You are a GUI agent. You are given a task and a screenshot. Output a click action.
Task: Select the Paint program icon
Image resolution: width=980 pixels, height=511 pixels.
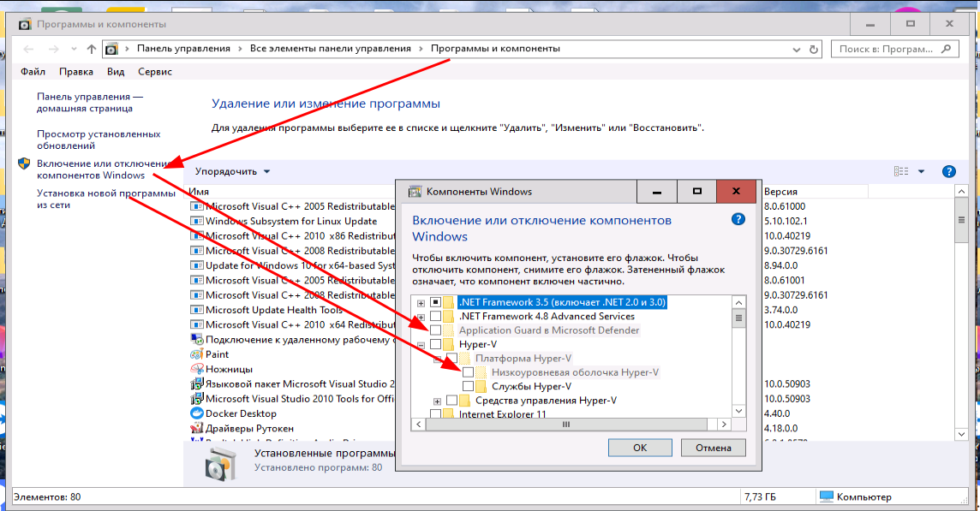197,354
